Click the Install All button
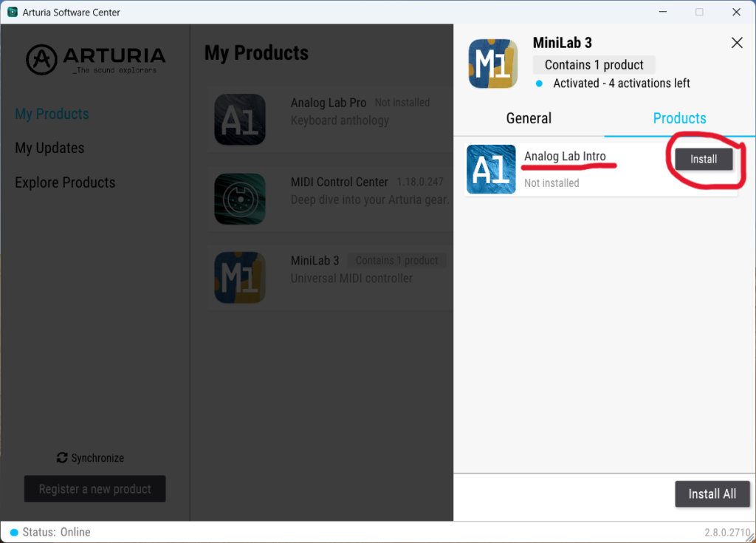Viewport: 756px width, 543px height. [x=712, y=494]
